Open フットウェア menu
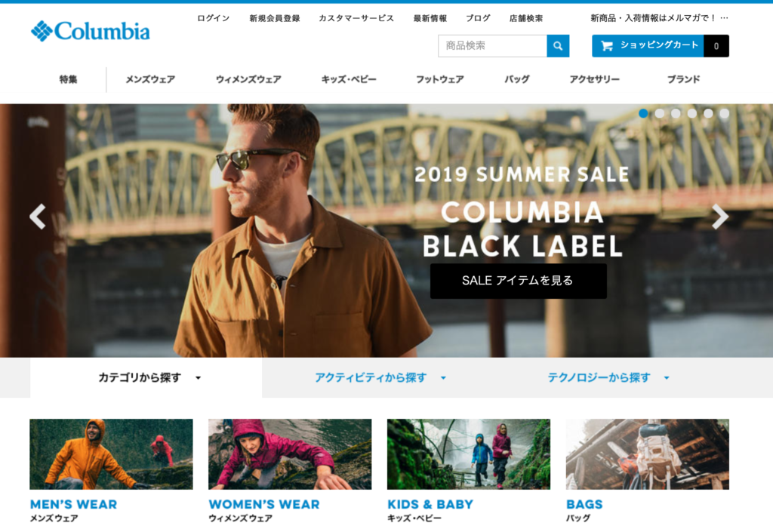Image resolution: width=773 pixels, height=532 pixels. pos(440,79)
